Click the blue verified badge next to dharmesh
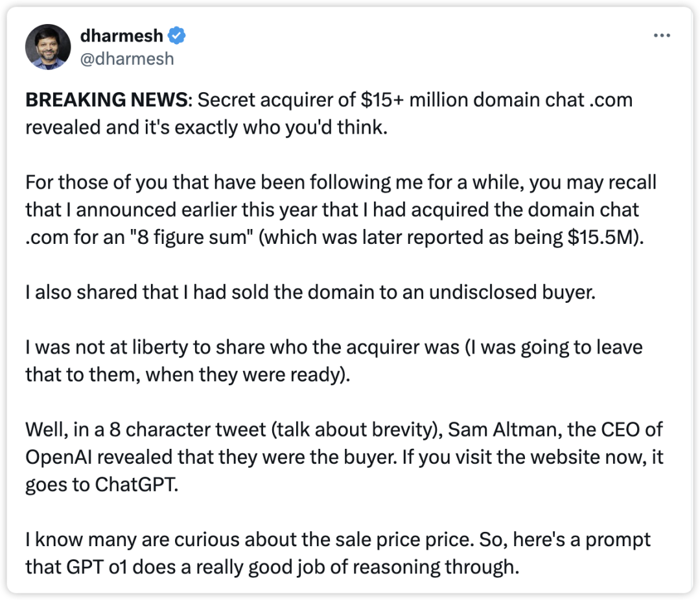This screenshot has width=700, height=600. tap(176, 36)
